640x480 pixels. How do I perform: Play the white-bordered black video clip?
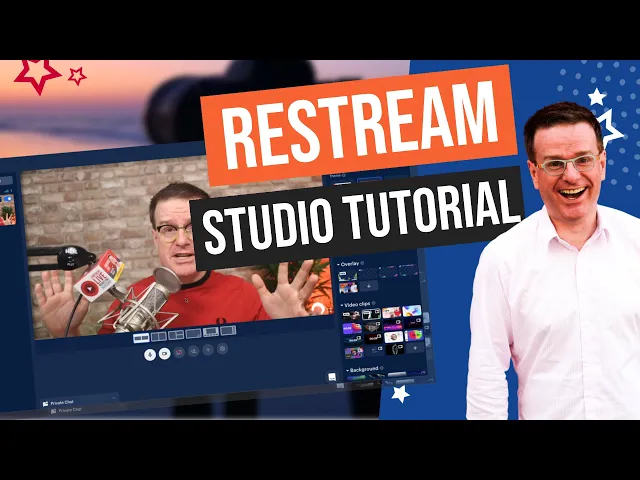coord(371,314)
